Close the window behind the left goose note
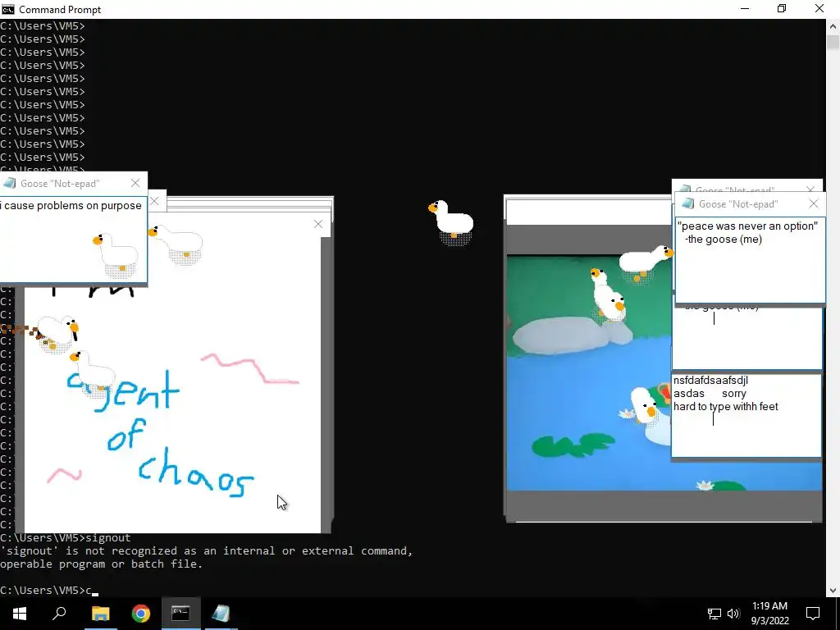 (154, 201)
